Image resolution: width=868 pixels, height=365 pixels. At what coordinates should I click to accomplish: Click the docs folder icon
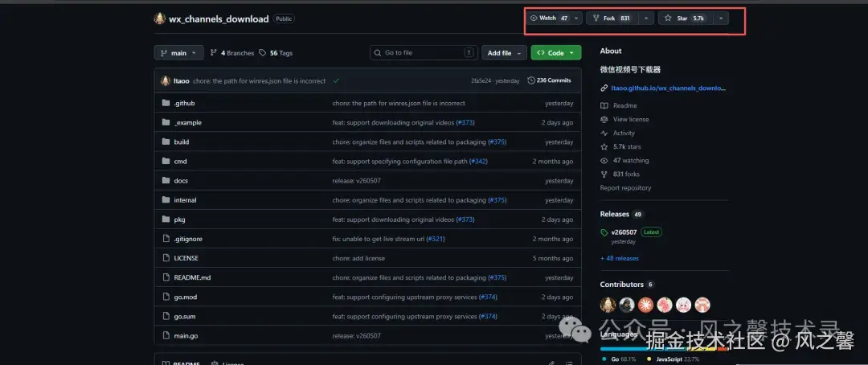(166, 181)
